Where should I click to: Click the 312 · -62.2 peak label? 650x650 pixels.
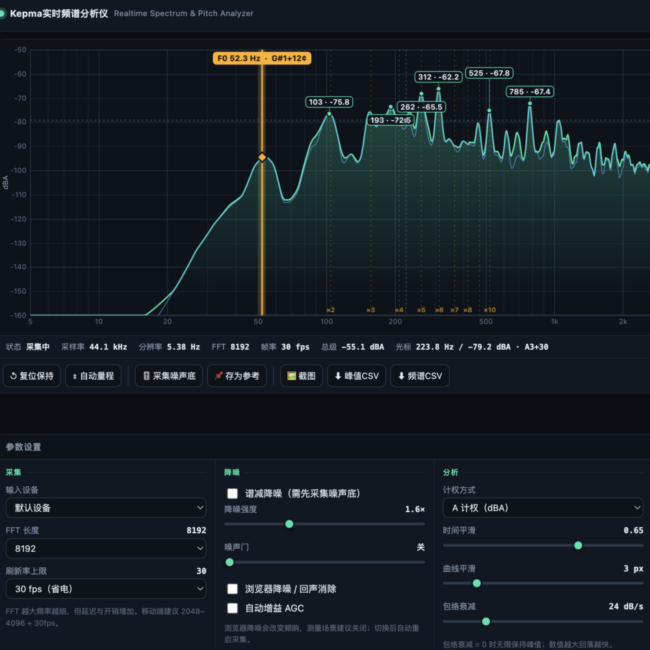point(438,77)
